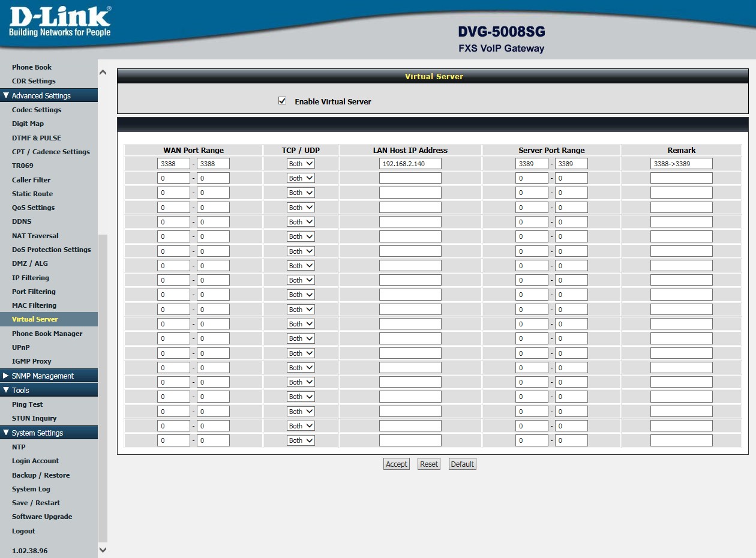The image size is (756, 558).
Task: Open TCP/UDP dropdown in second row
Action: (301, 178)
